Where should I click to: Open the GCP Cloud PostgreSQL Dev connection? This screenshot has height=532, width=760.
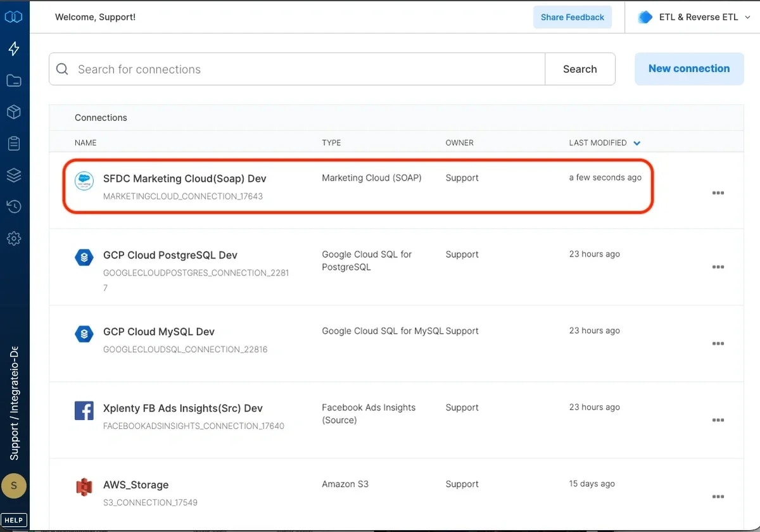point(170,255)
